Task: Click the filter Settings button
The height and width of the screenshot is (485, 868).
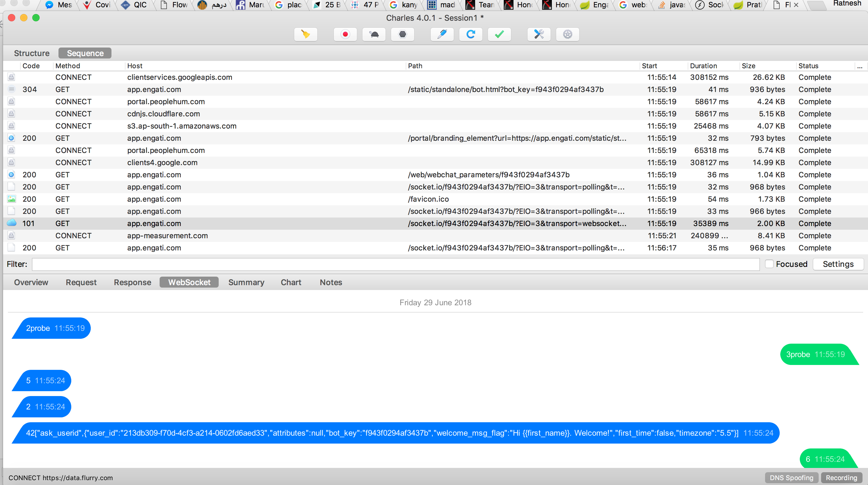Action: [838, 264]
